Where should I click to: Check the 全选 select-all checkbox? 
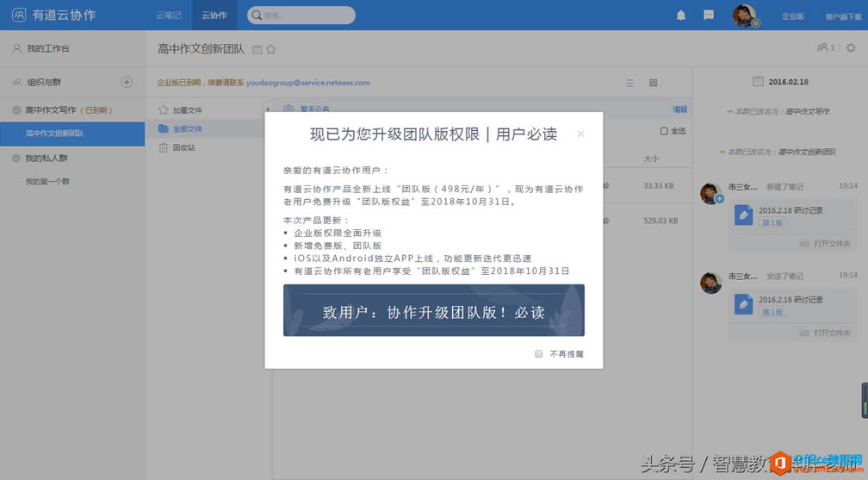point(664,131)
